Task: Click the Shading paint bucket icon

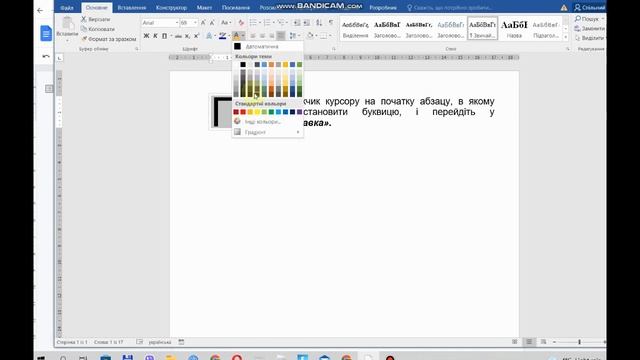Action: tap(310, 36)
